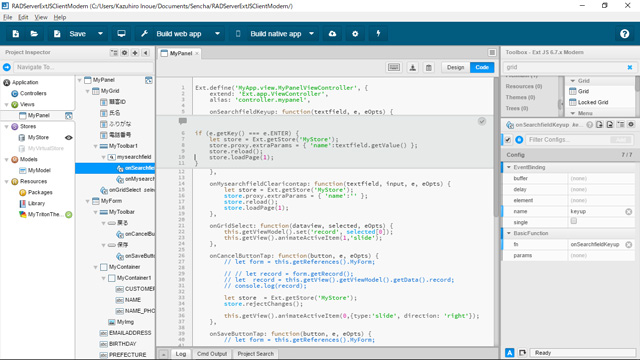Click Project Inspector add plus icon

(x=135, y=53)
